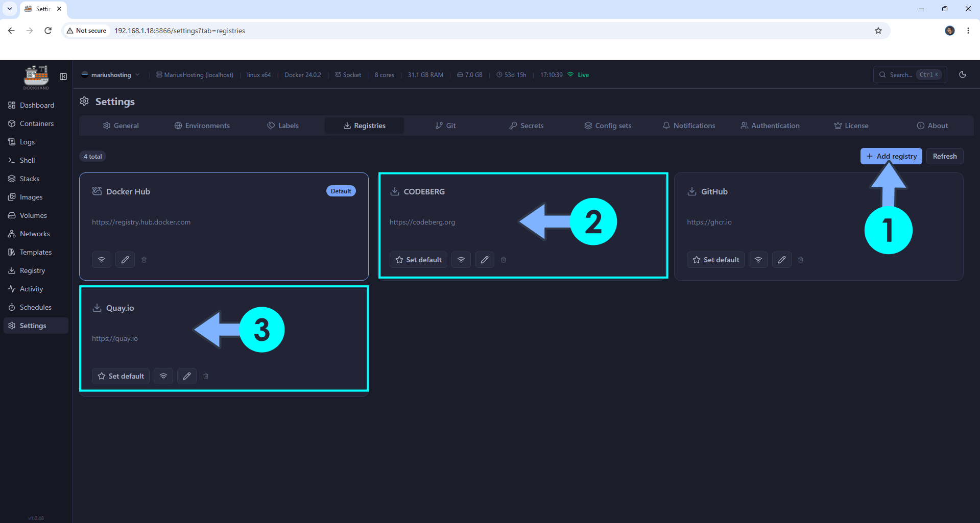Test connection for CODEBERG registry

pyautogui.click(x=461, y=260)
